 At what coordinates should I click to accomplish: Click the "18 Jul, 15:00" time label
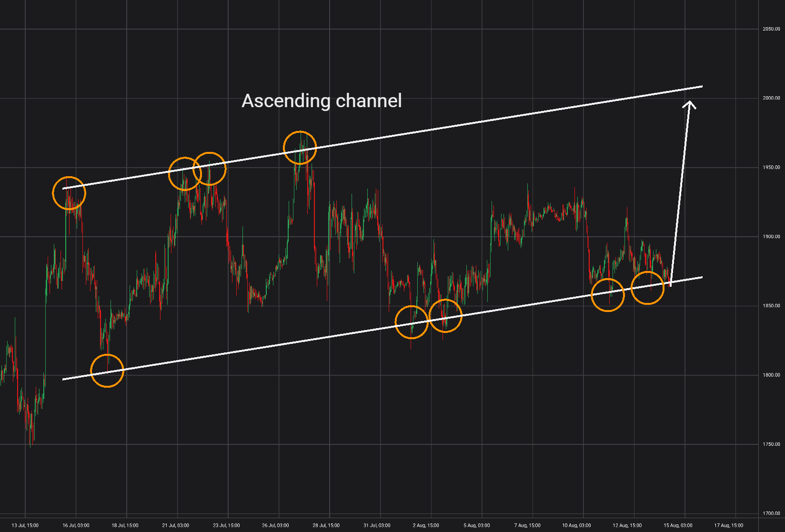pos(125,525)
